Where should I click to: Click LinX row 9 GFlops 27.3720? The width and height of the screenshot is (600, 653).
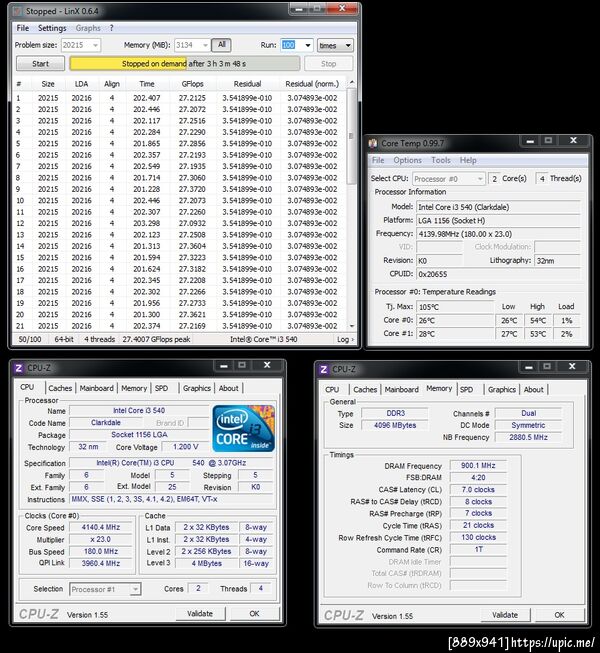tap(192, 189)
